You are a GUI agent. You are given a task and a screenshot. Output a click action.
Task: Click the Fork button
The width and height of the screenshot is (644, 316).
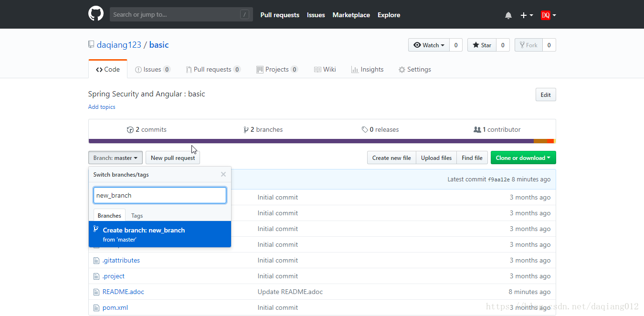(x=528, y=45)
